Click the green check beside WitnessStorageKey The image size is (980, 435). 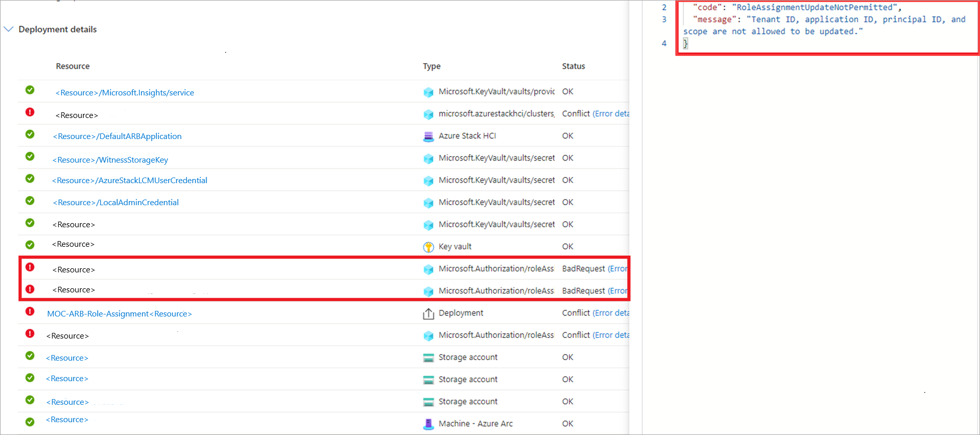pos(30,156)
